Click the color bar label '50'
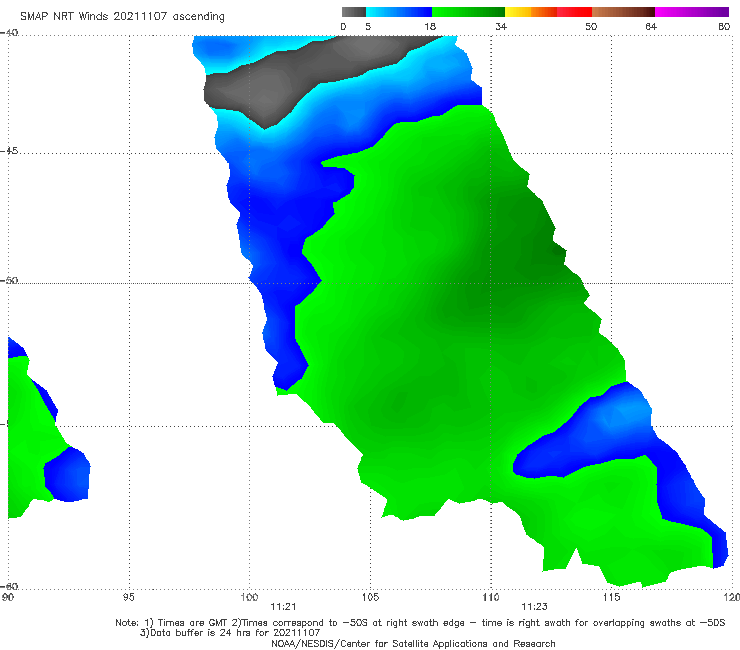This screenshot has height=650, width=740. pos(591,26)
